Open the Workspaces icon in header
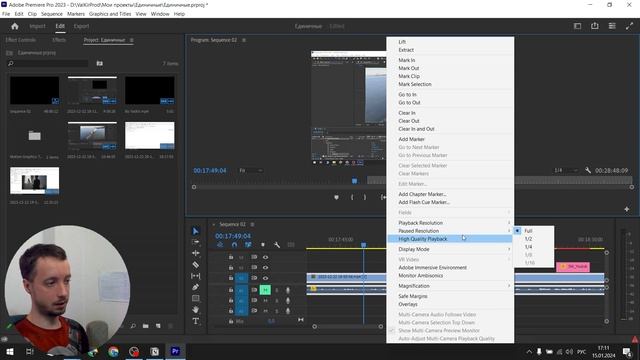The width and height of the screenshot is (640, 360). (x=612, y=26)
